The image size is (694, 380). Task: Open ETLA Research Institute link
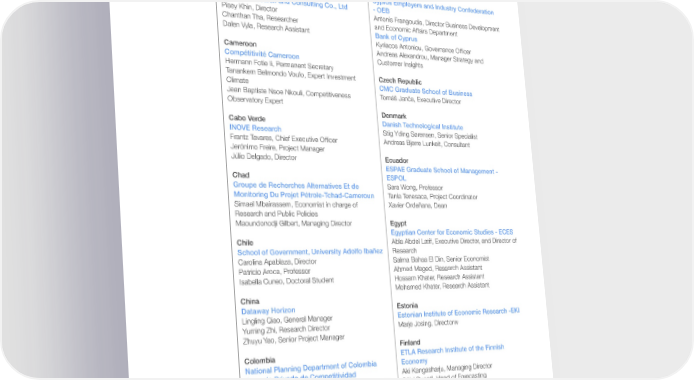pyautogui.click(x=452, y=349)
